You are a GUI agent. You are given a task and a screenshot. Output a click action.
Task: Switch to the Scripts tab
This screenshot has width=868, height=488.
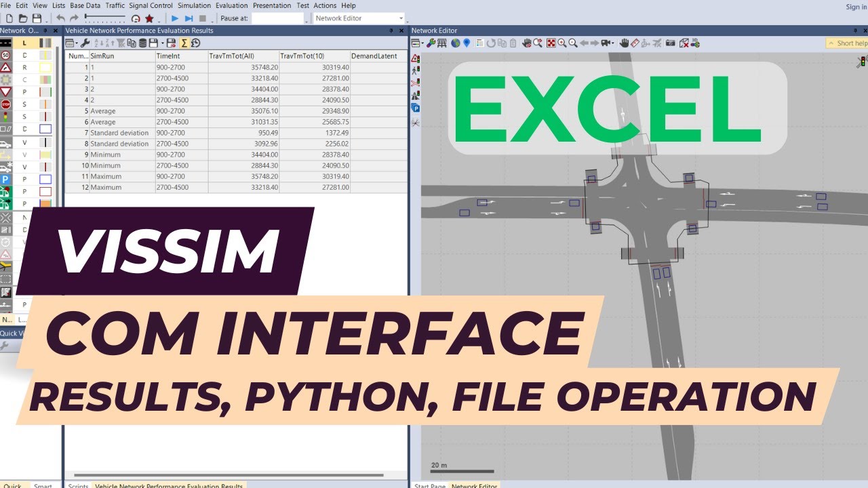click(78, 485)
